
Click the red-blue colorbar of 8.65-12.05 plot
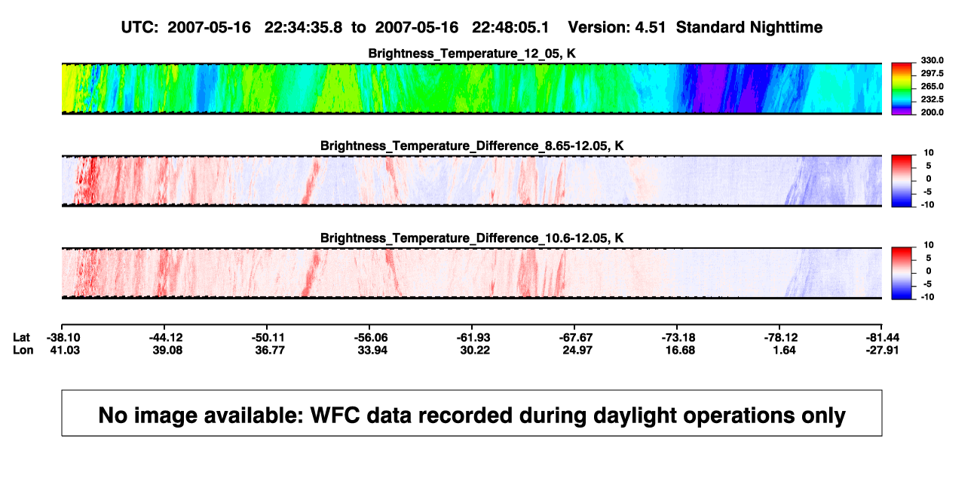point(902,181)
